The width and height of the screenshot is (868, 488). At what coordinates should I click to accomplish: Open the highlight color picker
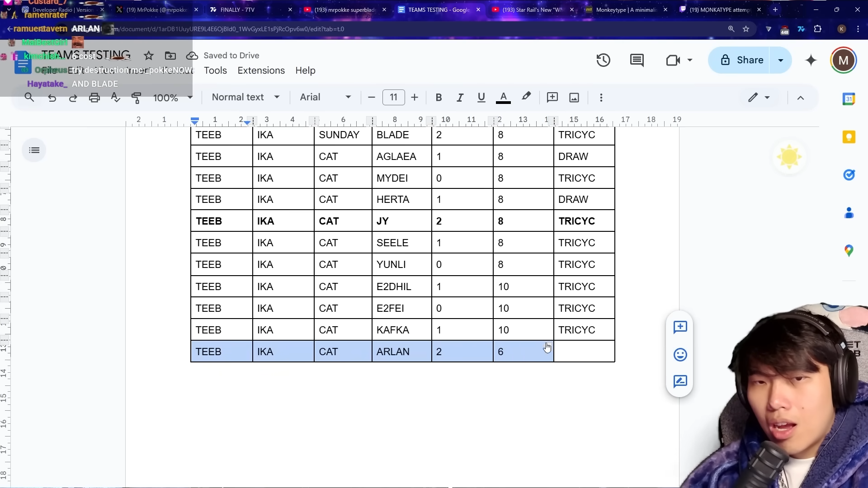526,97
